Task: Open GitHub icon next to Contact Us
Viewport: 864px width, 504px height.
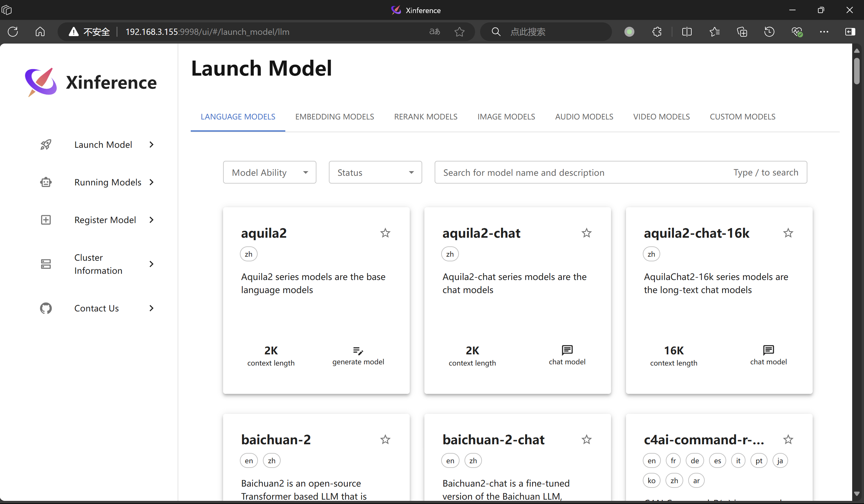Action: [46, 308]
